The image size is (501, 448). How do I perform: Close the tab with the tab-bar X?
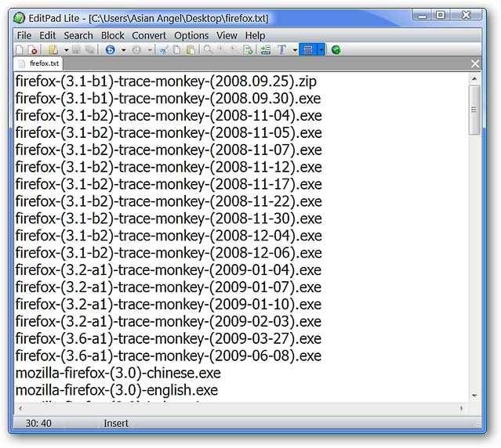click(475, 63)
